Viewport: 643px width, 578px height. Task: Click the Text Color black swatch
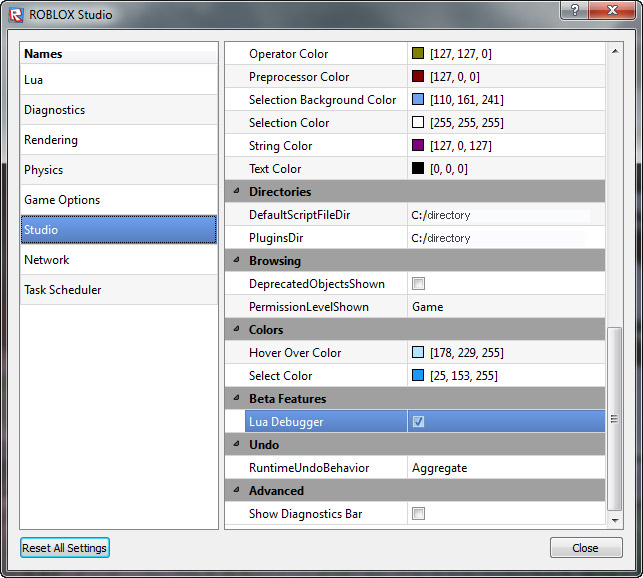(418, 168)
